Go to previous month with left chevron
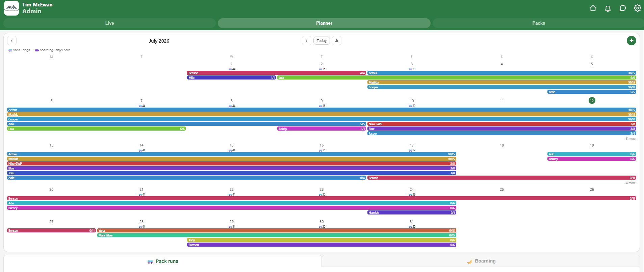The image size is (644, 272). click(12, 41)
